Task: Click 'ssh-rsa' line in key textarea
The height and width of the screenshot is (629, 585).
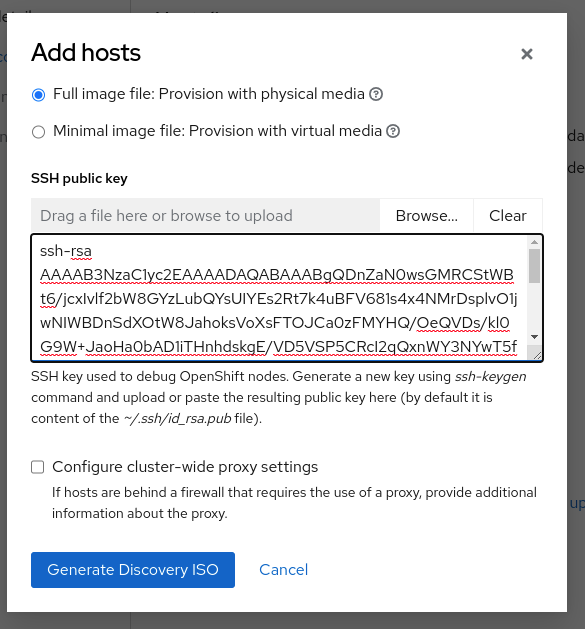Action: [x=66, y=251]
